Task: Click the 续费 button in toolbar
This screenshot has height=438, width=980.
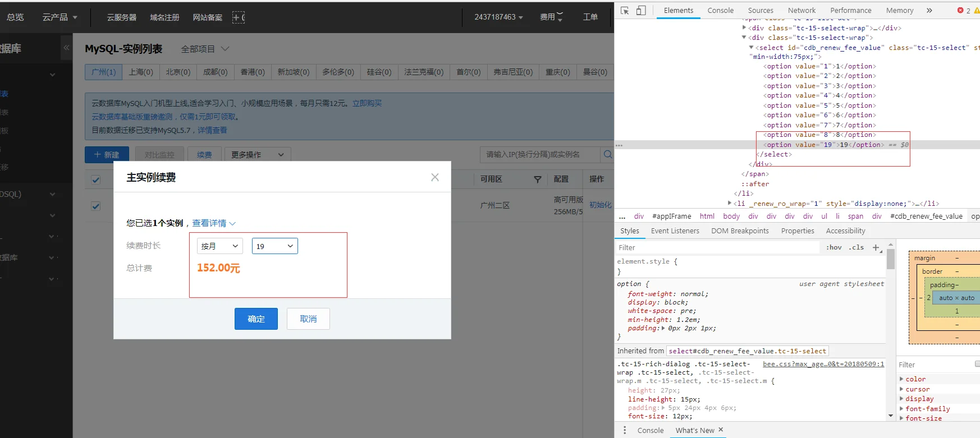Action: [x=204, y=155]
